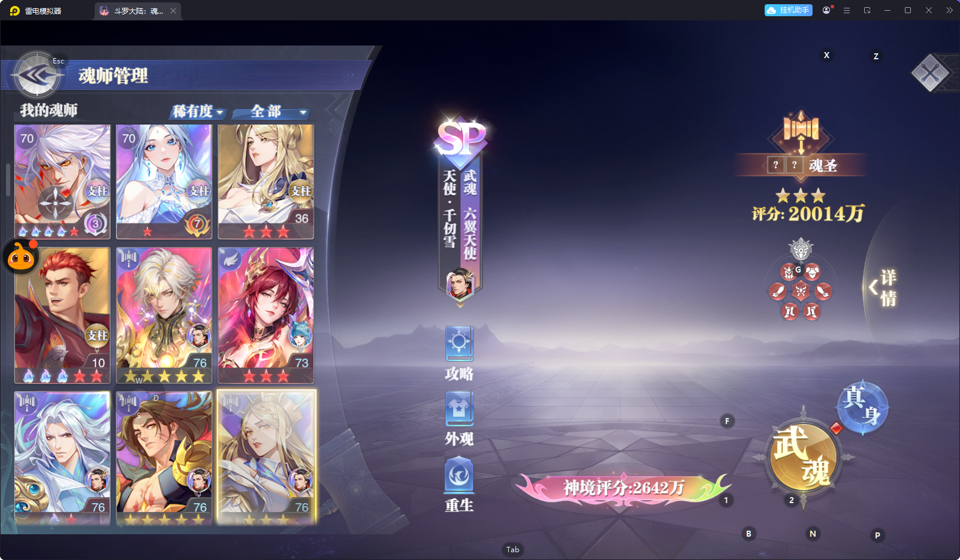Close the panel with the diamond X
This screenshot has width=960, height=560.
coord(930,74)
